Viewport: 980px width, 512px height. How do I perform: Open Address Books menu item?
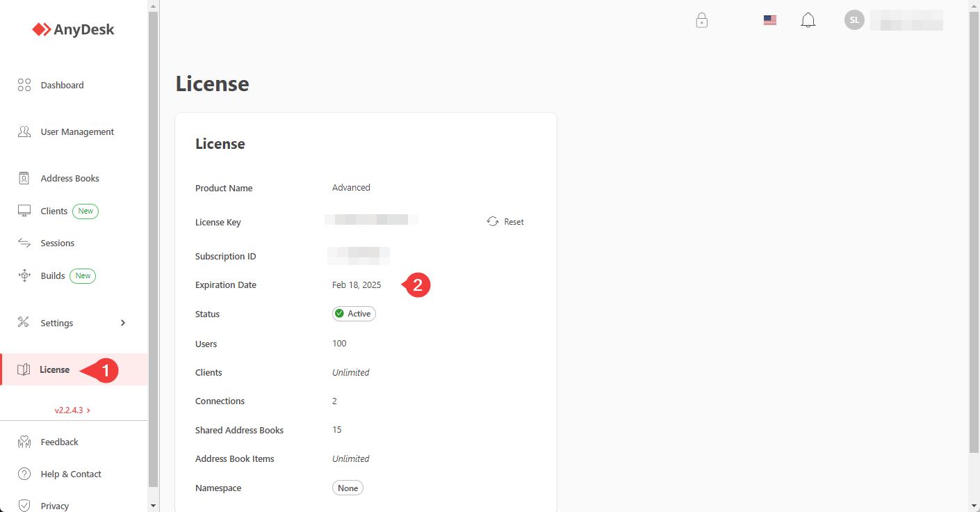tap(70, 178)
